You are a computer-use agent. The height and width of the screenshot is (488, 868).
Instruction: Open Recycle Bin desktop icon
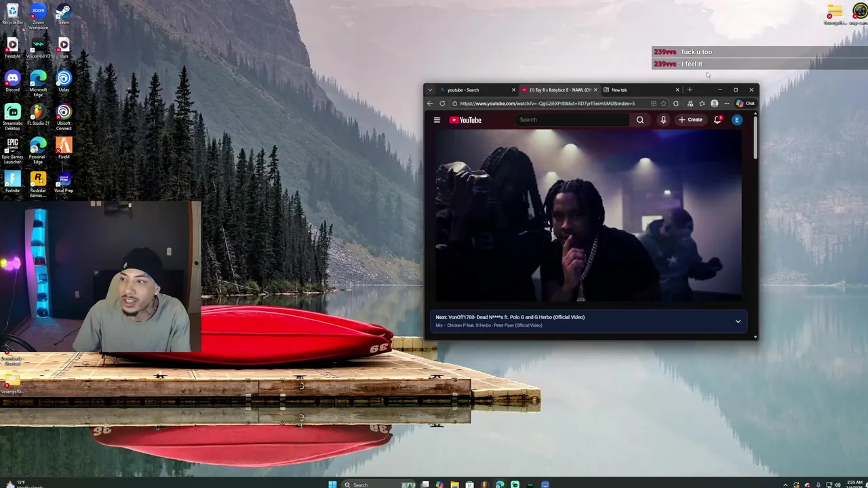click(x=12, y=14)
